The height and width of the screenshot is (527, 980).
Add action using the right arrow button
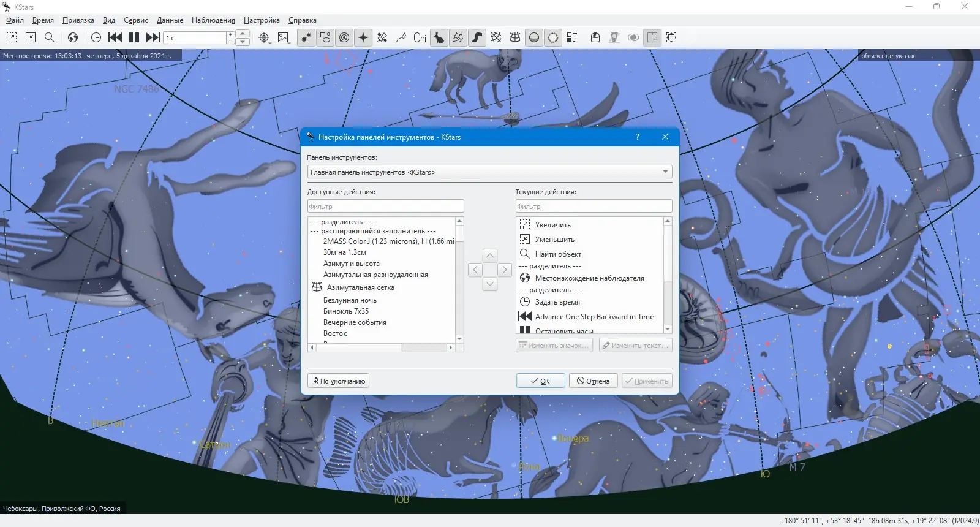(x=505, y=270)
